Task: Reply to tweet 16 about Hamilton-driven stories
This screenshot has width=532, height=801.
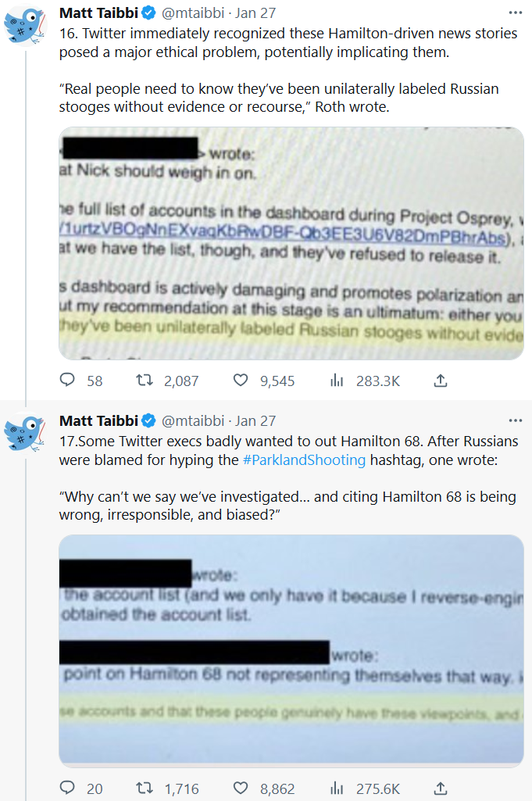Action: [x=69, y=381]
